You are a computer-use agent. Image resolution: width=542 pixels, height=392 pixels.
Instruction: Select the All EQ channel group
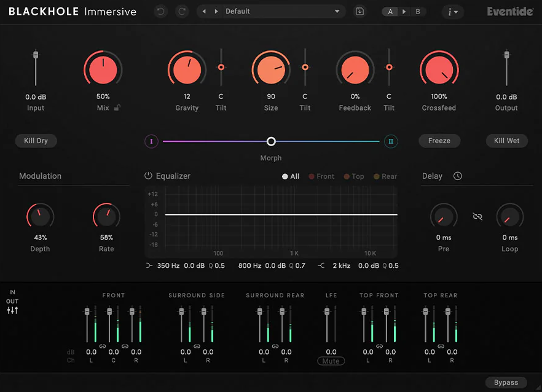point(290,176)
